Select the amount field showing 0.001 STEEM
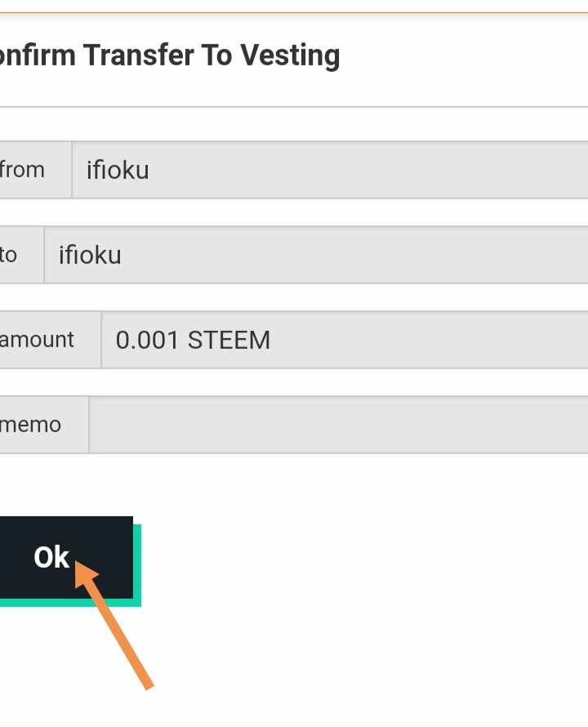 tap(343, 340)
